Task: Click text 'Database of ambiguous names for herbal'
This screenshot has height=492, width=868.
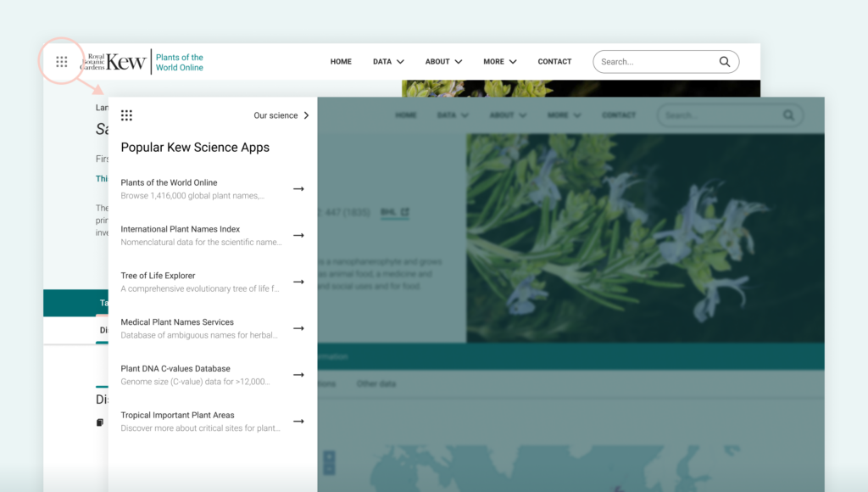Action: [198, 335]
